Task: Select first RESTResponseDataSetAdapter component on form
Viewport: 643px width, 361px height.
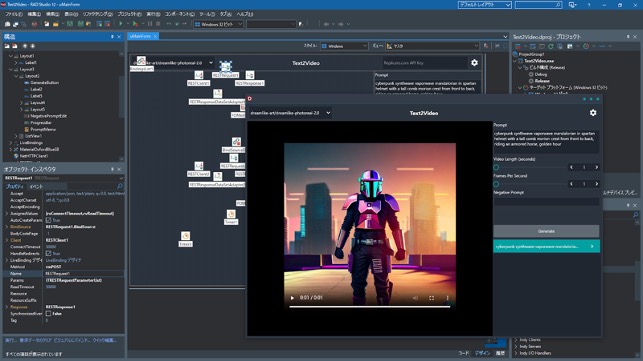Action: coord(218,94)
